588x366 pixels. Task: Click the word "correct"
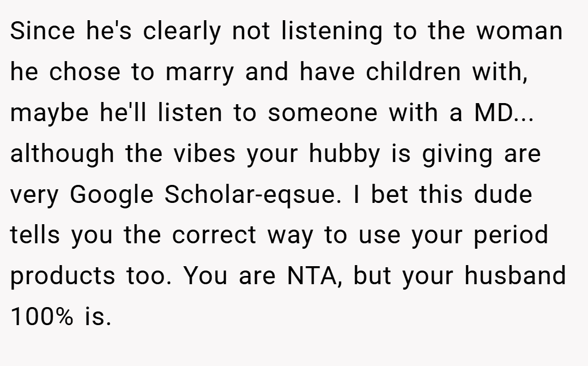pos(214,235)
